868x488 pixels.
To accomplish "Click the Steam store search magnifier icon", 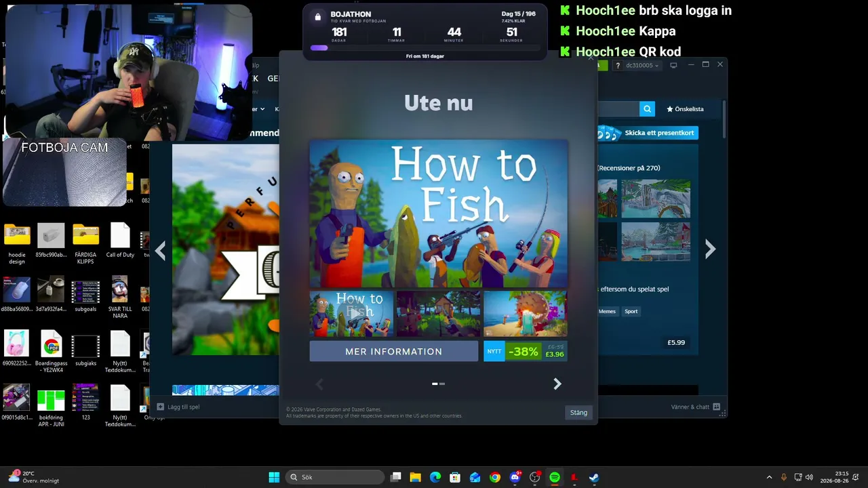I will [648, 108].
